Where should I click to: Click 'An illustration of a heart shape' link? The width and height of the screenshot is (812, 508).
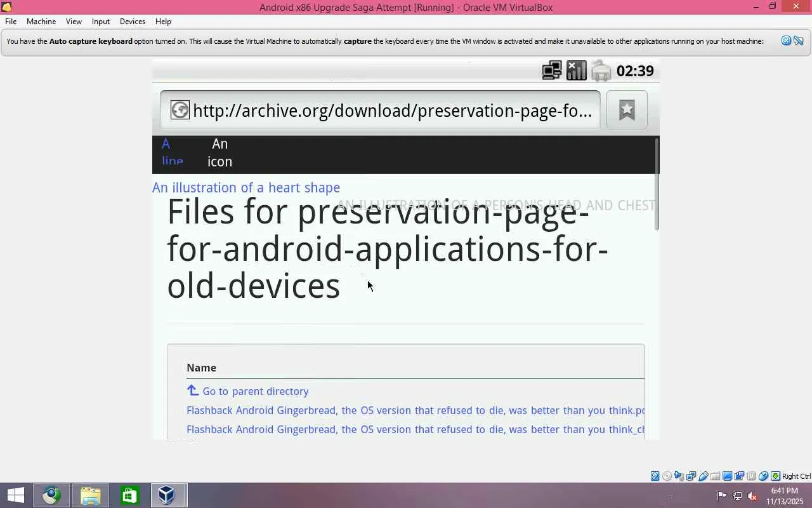(246, 187)
